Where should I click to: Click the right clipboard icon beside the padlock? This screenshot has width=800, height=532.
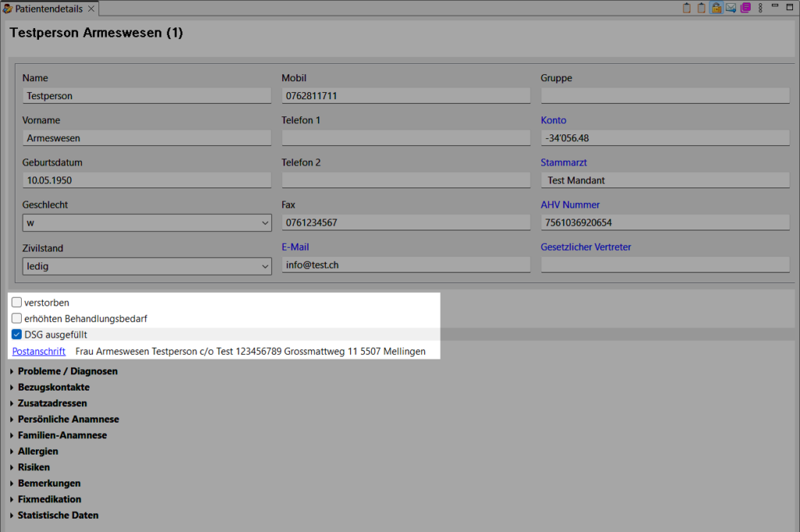click(702, 9)
